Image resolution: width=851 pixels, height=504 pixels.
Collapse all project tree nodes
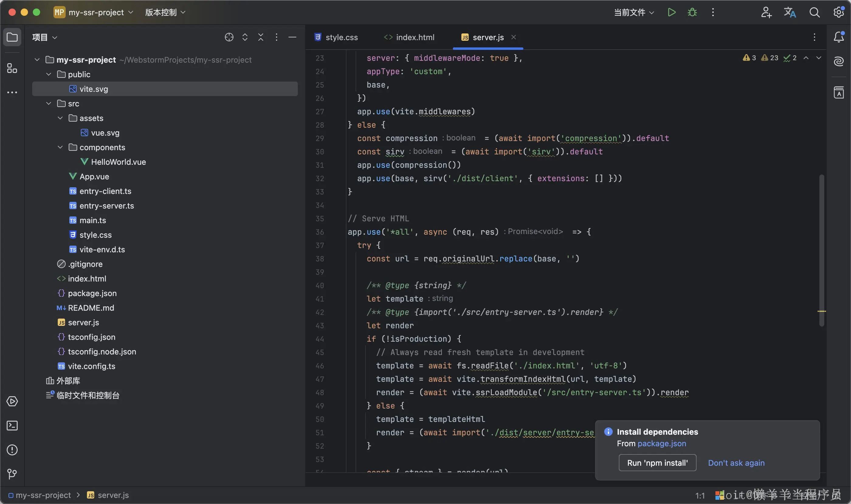[260, 37]
